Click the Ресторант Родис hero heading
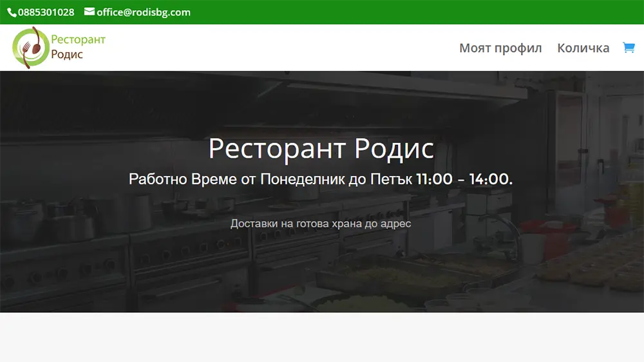644x362 pixels. click(321, 148)
